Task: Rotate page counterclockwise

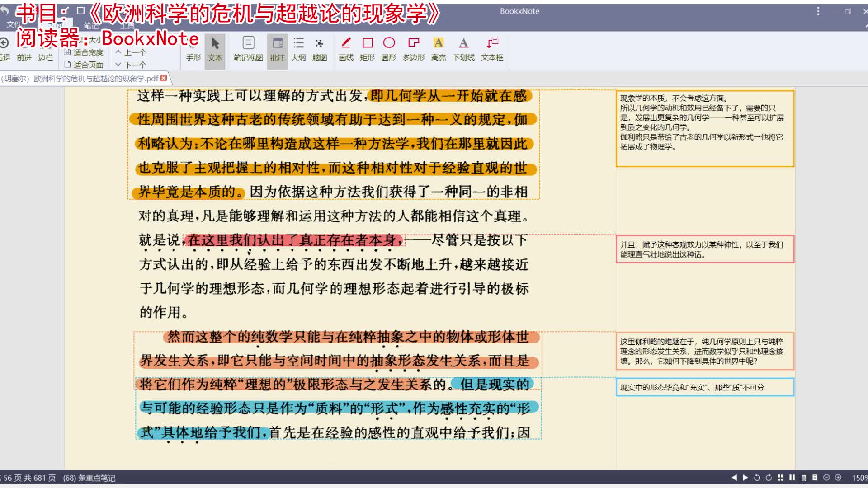Action: tap(757, 478)
